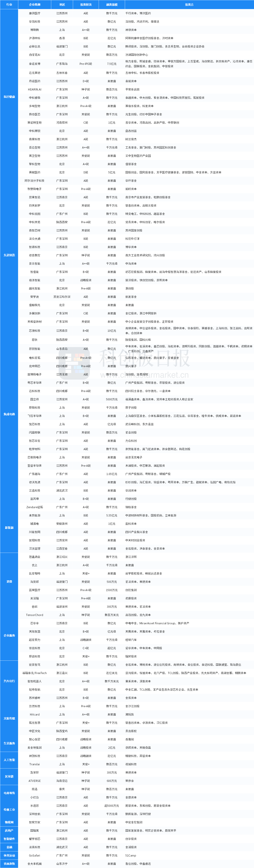Select the '电商零售' industry cell

9,793
